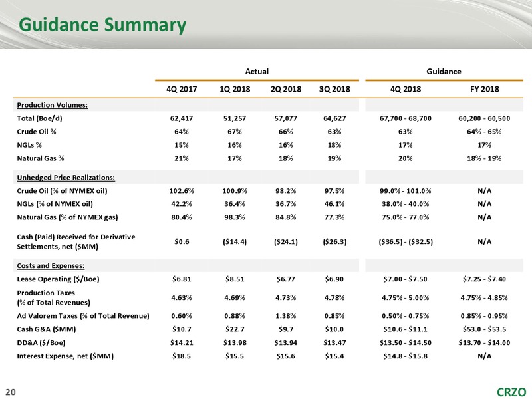The image size is (532, 399).
Task: Click the CRZO ticker logo text
Action: (511, 392)
